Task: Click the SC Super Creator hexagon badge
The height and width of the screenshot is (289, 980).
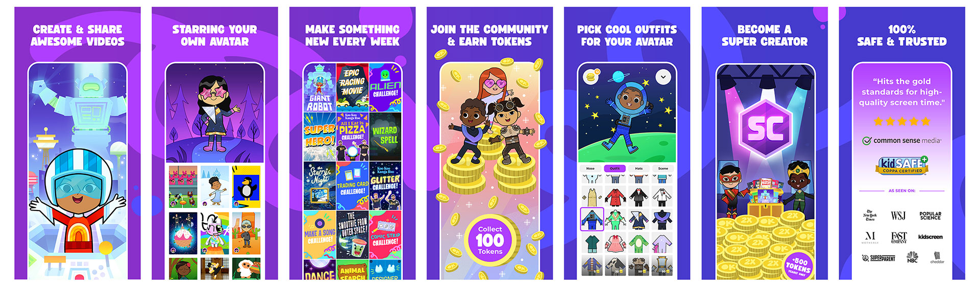Action: 764,127
